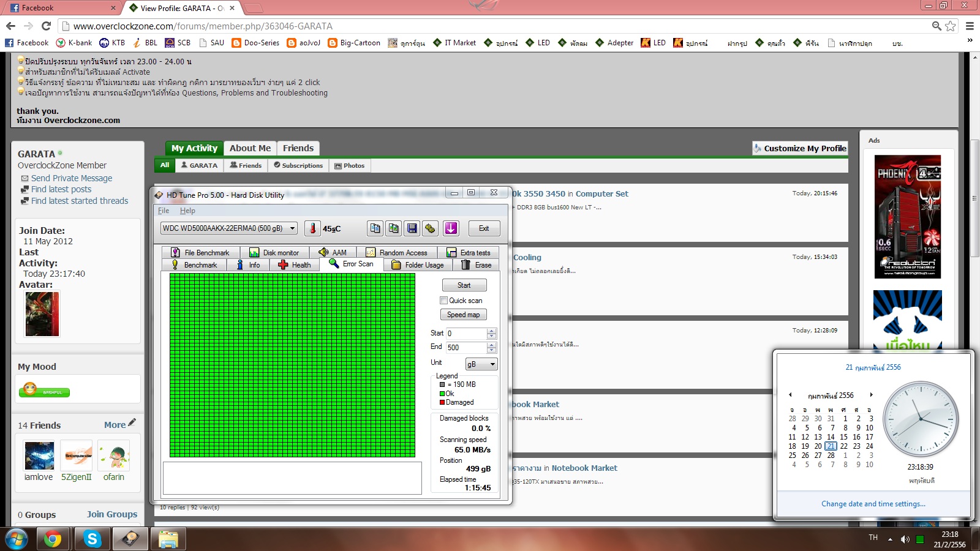Open the KTB bookmark
Viewport: 980px width, 551px height.
112,43
